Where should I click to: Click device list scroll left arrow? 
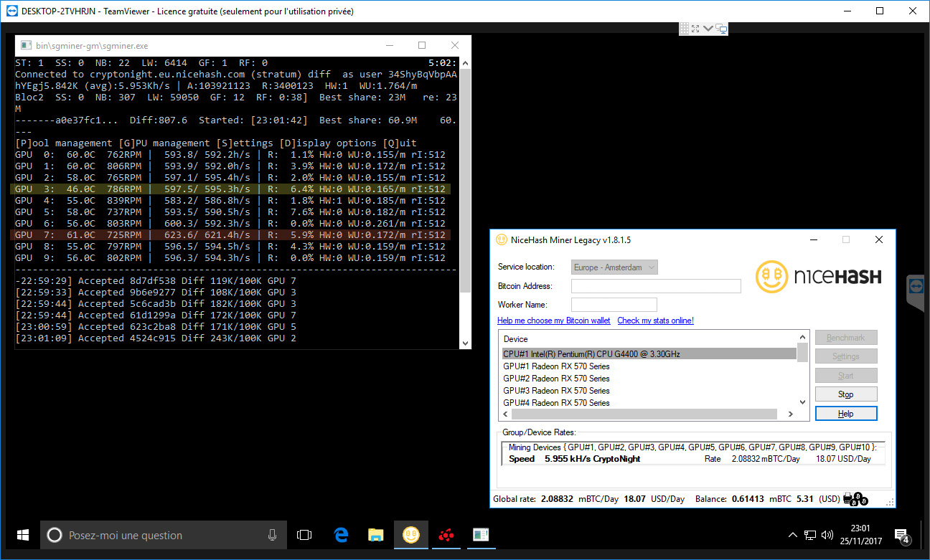(505, 414)
